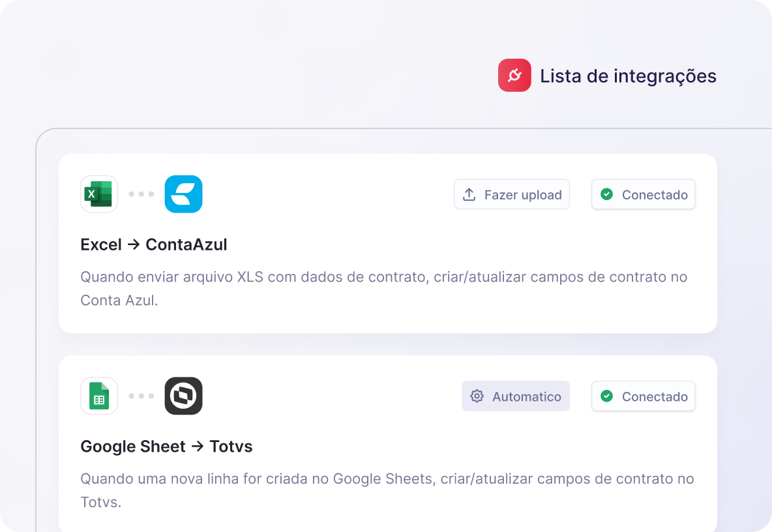Click the Automatico button
Image resolution: width=772 pixels, height=532 pixels.
pyautogui.click(x=516, y=396)
